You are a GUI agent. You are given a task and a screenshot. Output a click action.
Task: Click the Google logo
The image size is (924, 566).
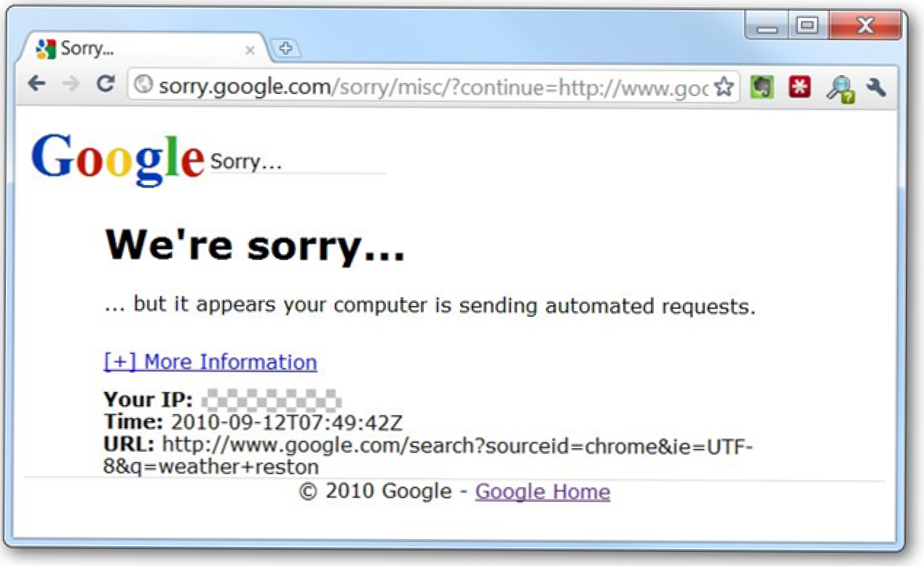pyautogui.click(x=118, y=159)
